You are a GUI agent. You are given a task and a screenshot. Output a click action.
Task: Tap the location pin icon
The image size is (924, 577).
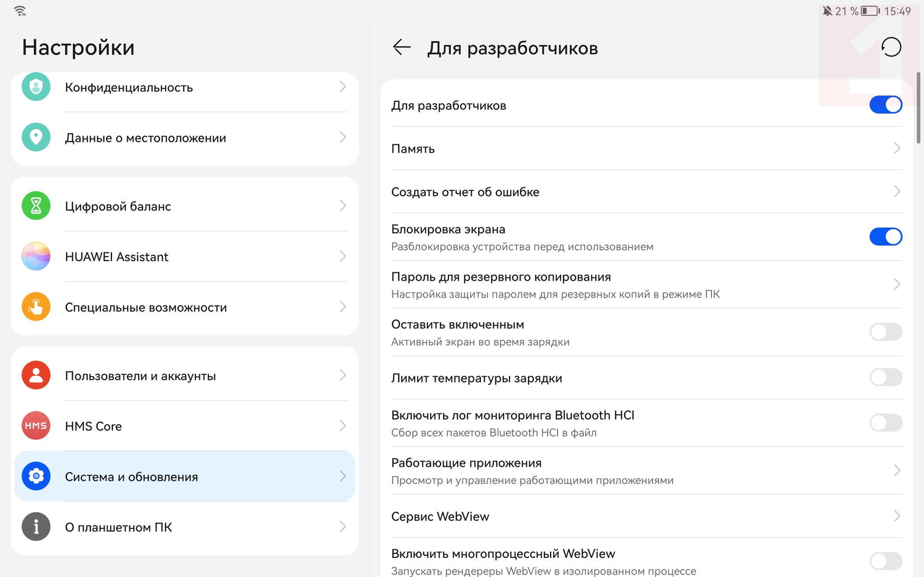[x=36, y=137]
